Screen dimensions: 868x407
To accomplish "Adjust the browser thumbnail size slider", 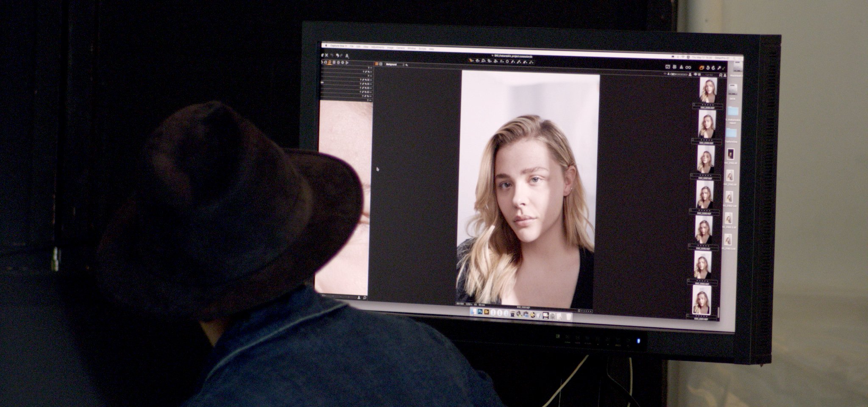I will [679, 75].
